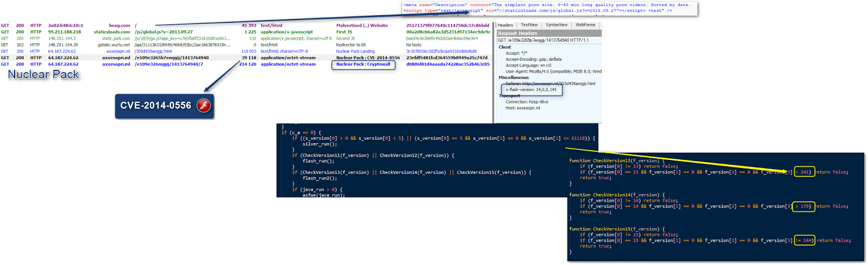Collapse the Miscellaneous header group
868x265 pixels.
[x=513, y=77]
